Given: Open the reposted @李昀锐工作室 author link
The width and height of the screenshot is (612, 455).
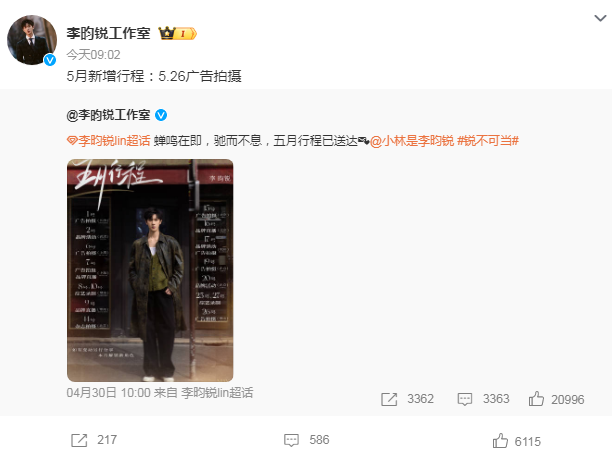Looking at the screenshot, I should point(108,115).
